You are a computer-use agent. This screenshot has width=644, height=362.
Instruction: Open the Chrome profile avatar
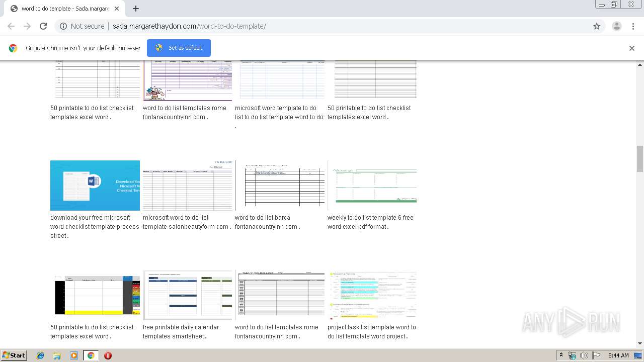[617, 26]
